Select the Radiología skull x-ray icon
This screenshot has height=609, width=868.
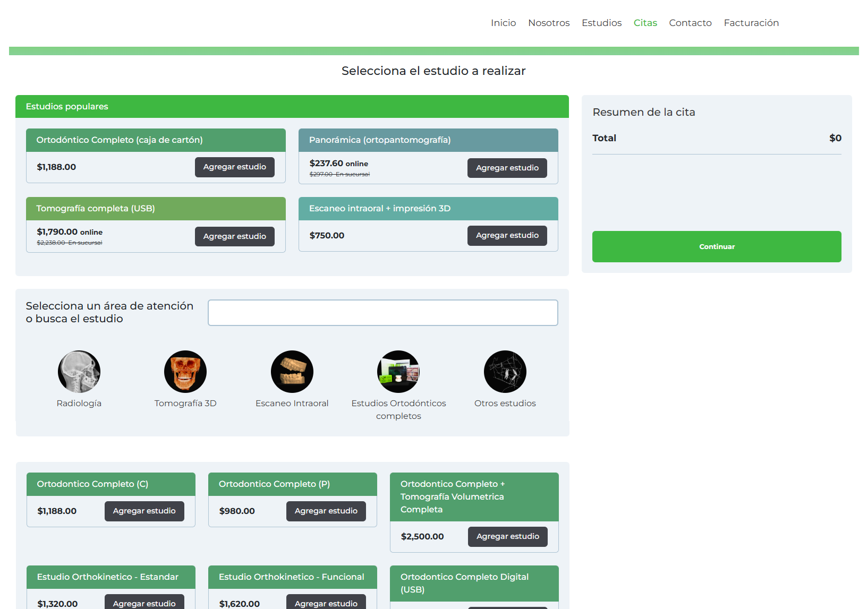coord(79,372)
